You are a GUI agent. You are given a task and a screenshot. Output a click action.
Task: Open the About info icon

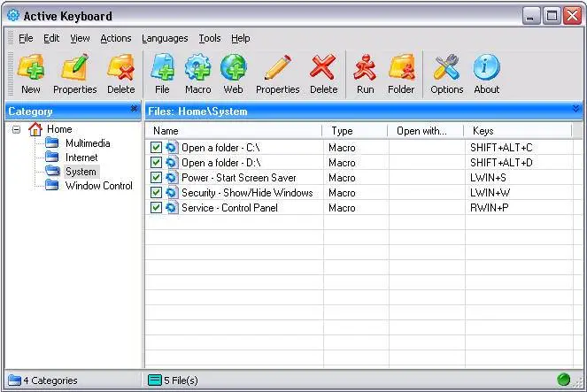[486, 68]
